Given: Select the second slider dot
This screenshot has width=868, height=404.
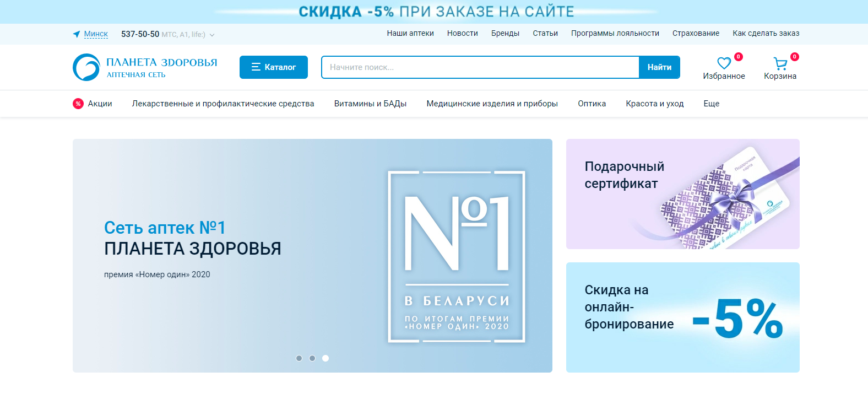Looking at the screenshot, I should click(x=312, y=358).
